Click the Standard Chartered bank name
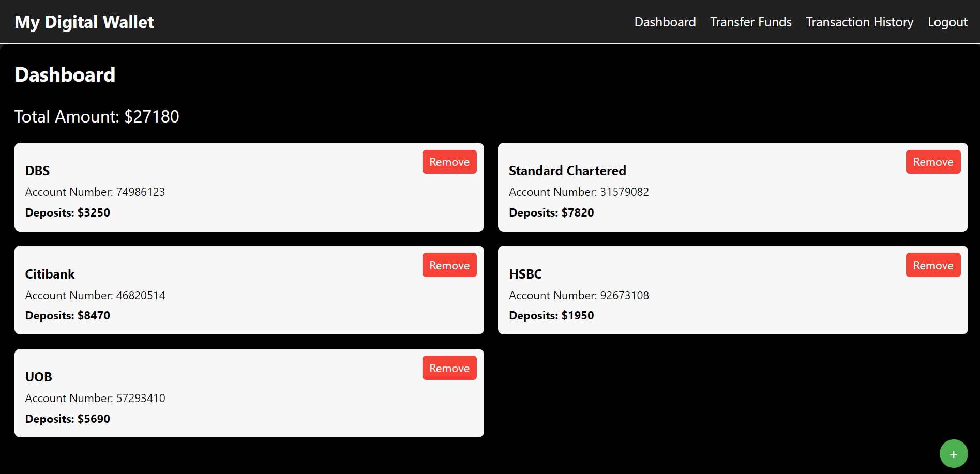Screen dimensions: 980x474 [567, 171]
